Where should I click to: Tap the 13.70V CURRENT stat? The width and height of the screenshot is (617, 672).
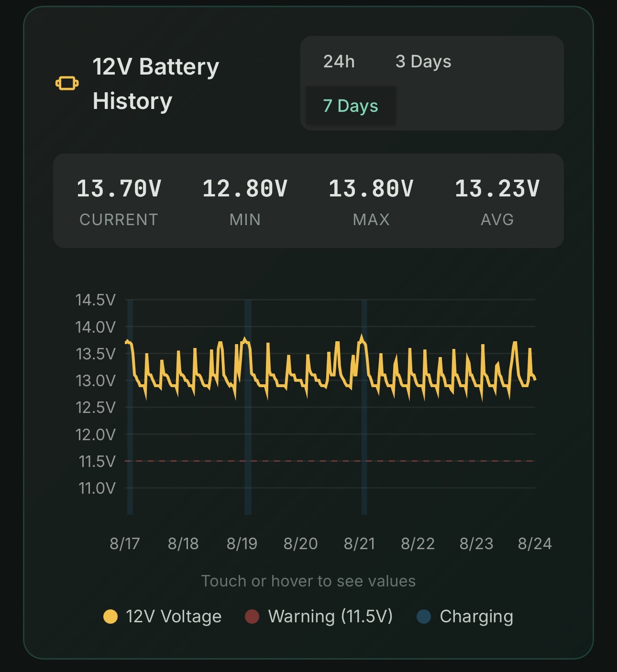[119, 202]
